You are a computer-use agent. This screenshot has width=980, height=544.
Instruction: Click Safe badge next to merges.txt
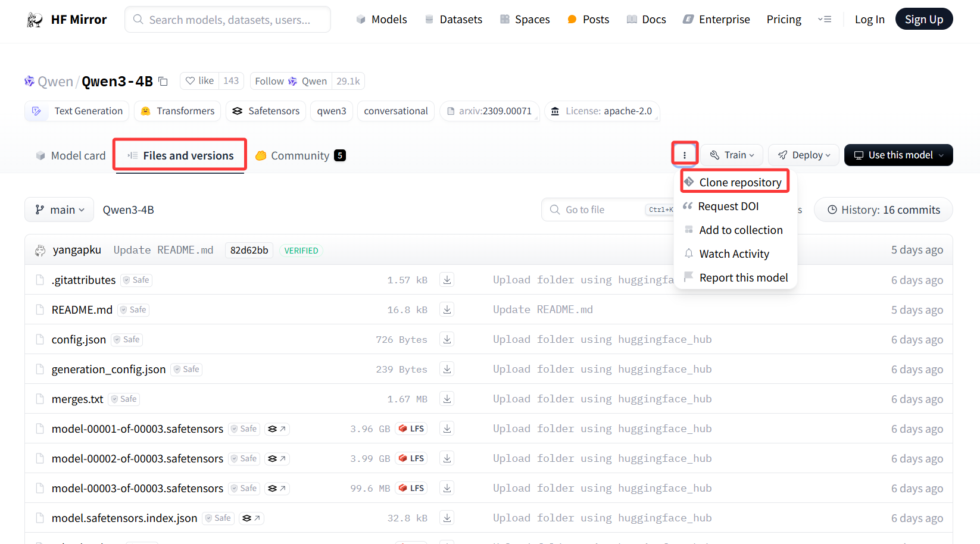(x=124, y=399)
